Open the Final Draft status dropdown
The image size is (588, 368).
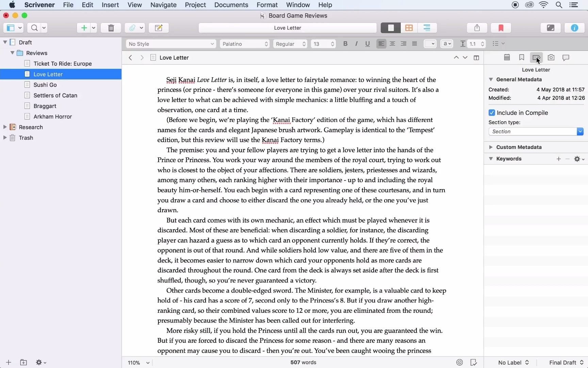click(x=566, y=363)
